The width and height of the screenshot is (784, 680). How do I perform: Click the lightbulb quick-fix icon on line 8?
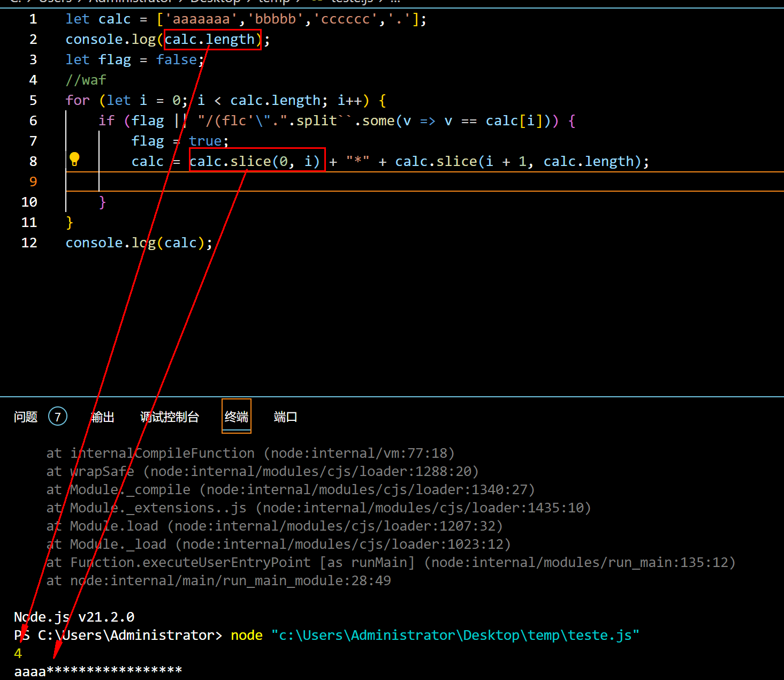tap(74, 159)
